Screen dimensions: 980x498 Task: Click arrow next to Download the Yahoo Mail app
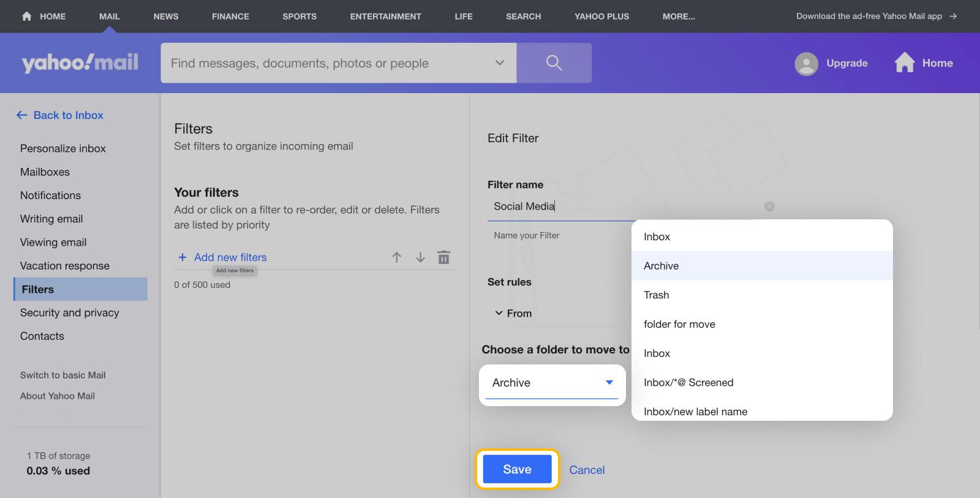953,16
